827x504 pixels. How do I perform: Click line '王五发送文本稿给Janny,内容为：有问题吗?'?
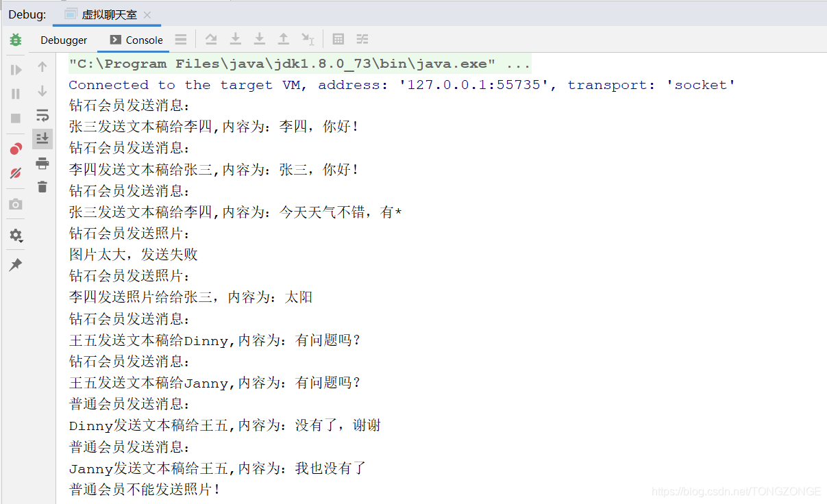coord(214,383)
